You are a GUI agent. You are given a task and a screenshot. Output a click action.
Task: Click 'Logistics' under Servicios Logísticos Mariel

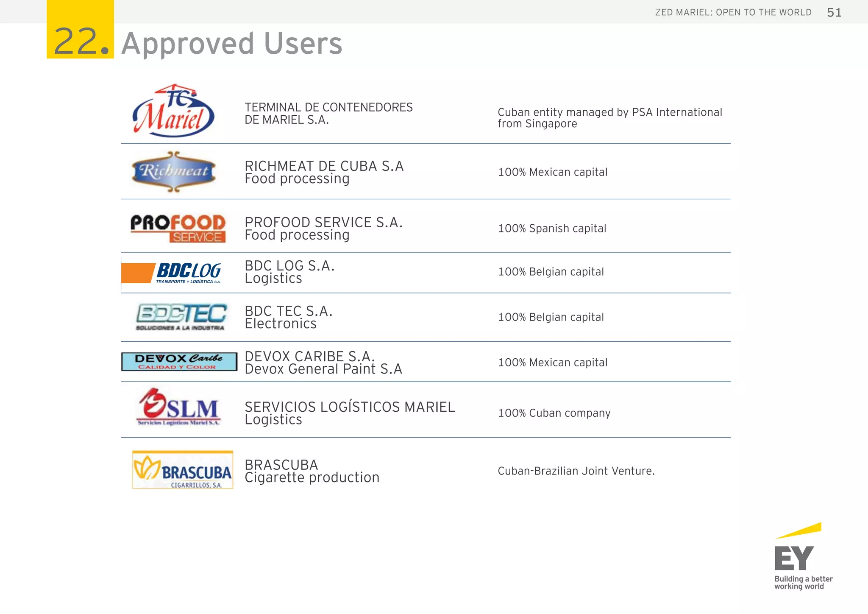[273, 420]
